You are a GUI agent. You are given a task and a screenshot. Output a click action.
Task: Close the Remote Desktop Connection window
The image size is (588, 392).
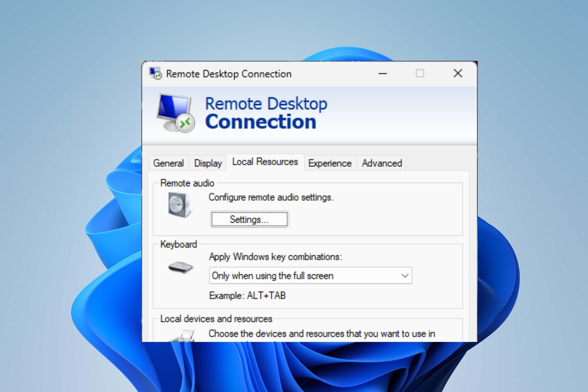click(458, 73)
